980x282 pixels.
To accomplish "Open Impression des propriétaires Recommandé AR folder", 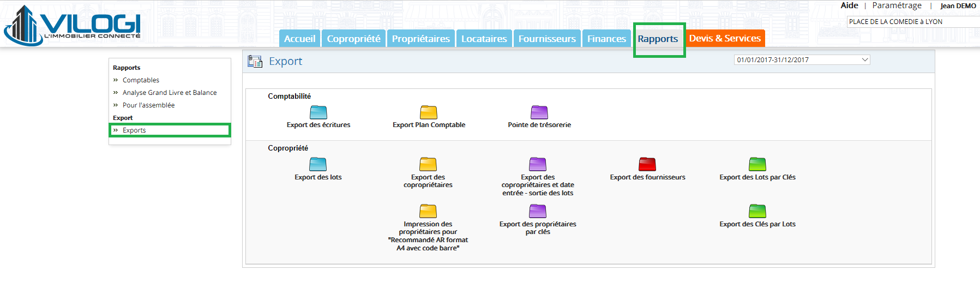I will pyautogui.click(x=428, y=211).
